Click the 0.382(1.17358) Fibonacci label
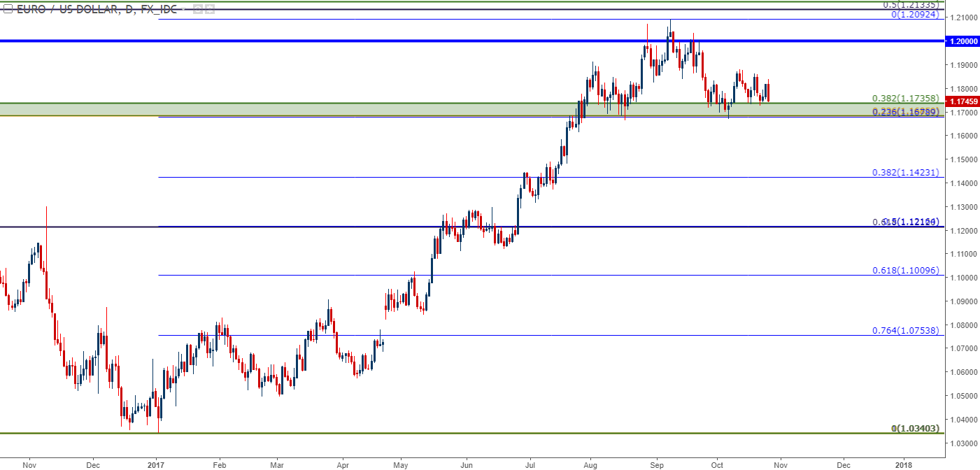980x470 pixels. pyautogui.click(x=905, y=99)
